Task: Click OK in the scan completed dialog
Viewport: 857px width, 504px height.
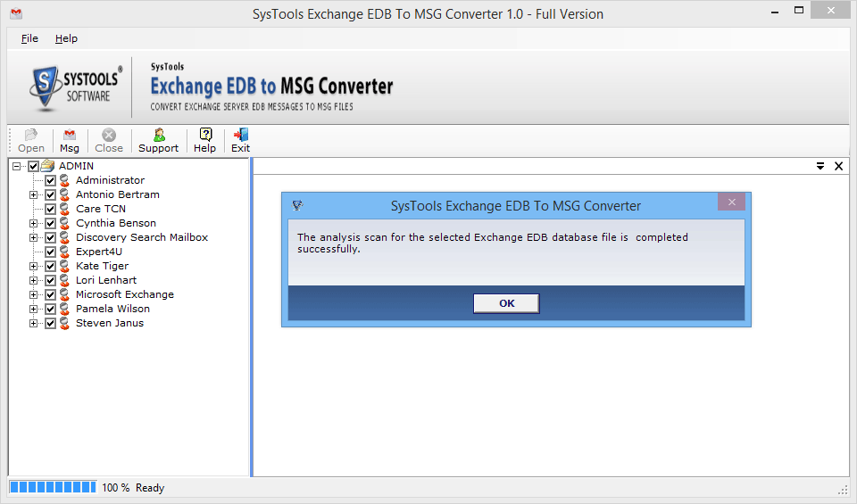Action: (507, 303)
